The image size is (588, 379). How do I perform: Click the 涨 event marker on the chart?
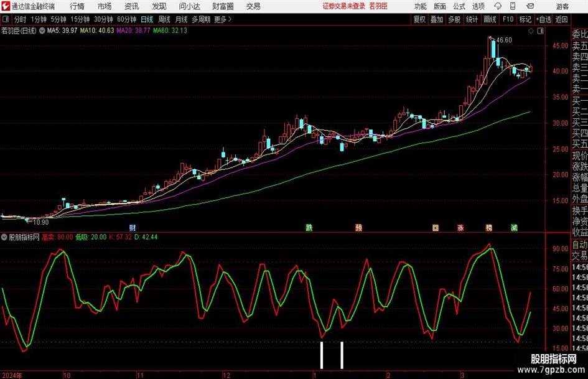click(x=460, y=228)
